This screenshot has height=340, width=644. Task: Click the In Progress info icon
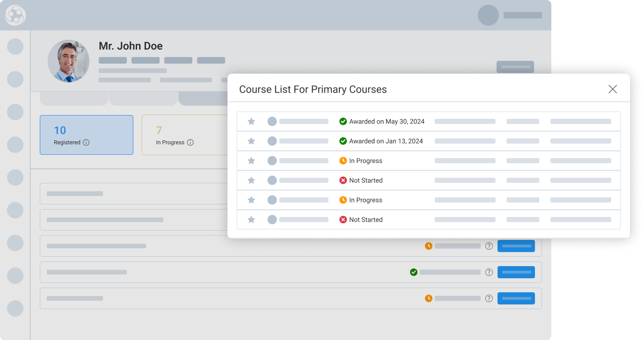[190, 143]
